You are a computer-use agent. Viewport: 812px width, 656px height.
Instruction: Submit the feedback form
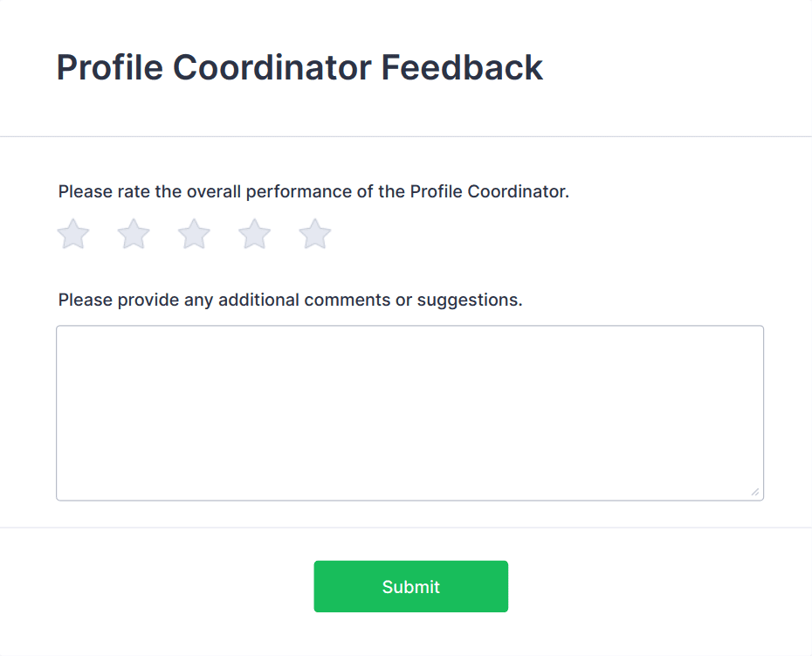[410, 587]
